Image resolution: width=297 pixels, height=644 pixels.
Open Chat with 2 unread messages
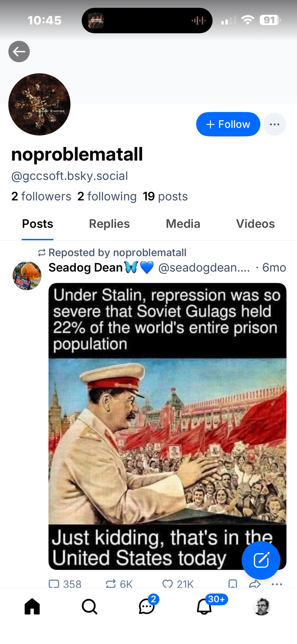(x=147, y=607)
